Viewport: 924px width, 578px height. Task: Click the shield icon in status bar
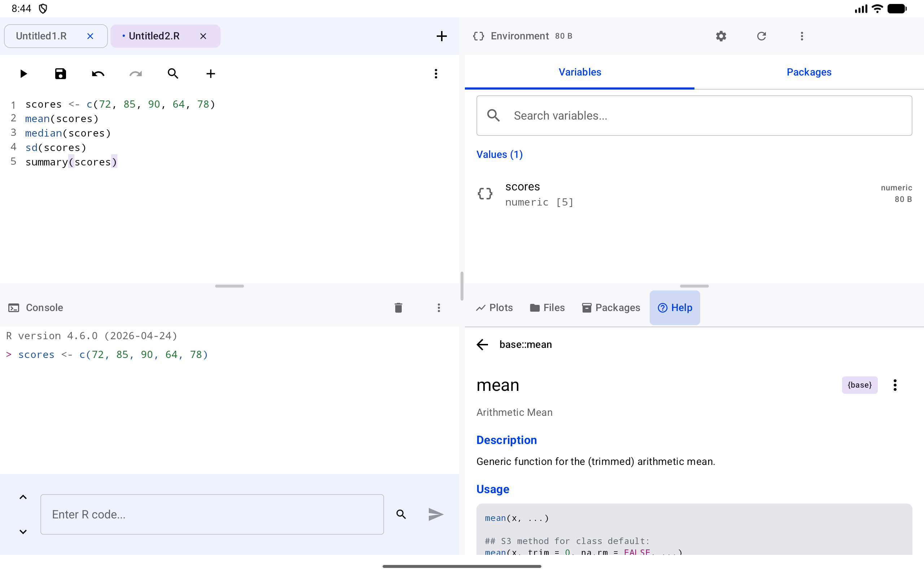click(43, 8)
